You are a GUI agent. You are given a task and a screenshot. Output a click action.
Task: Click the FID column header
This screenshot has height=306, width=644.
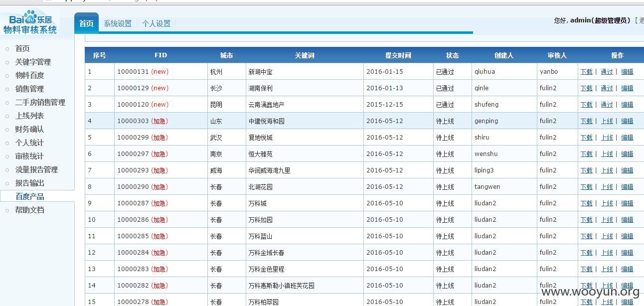(x=161, y=55)
